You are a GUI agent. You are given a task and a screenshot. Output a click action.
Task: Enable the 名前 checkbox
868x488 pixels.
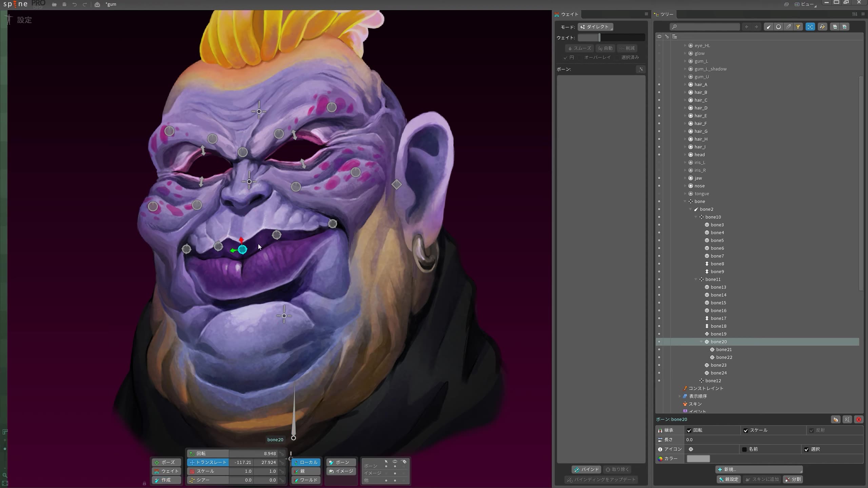[x=744, y=449]
